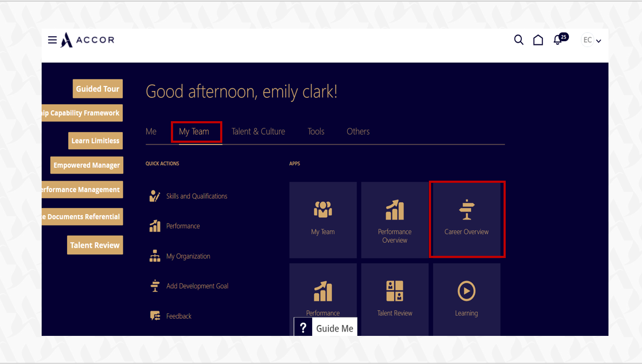Viewport: 642px width, 364px height.
Task: Open the search magnifier icon
Action: coord(519,39)
